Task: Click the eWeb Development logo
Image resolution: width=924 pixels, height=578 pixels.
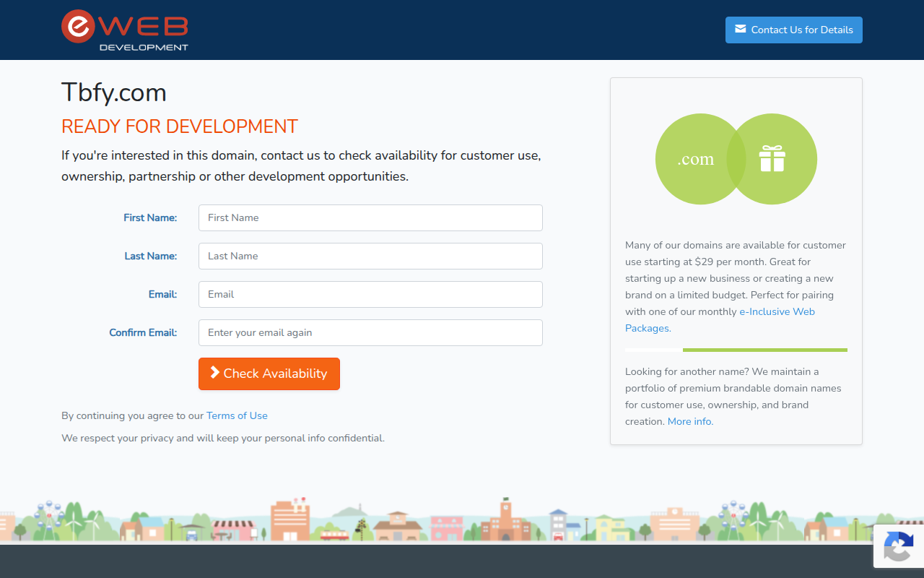Action: pyautogui.click(x=125, y=30)
